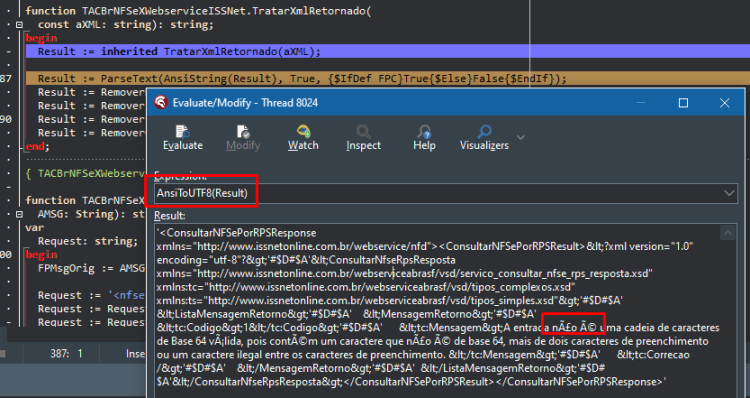Open Inspect for the expression
The height and width of the screenshot is (398, 750).
[363, 138]
